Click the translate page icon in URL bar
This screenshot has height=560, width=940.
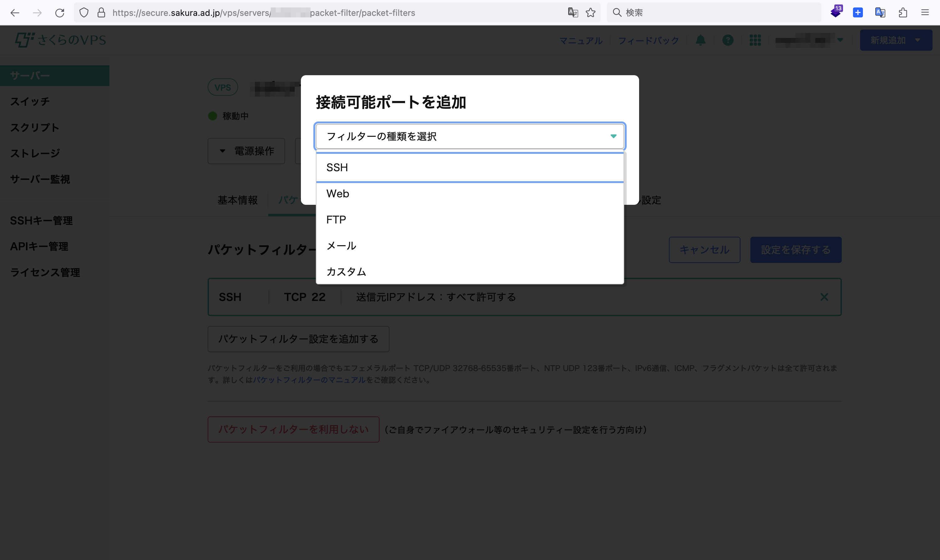(573, 13)
